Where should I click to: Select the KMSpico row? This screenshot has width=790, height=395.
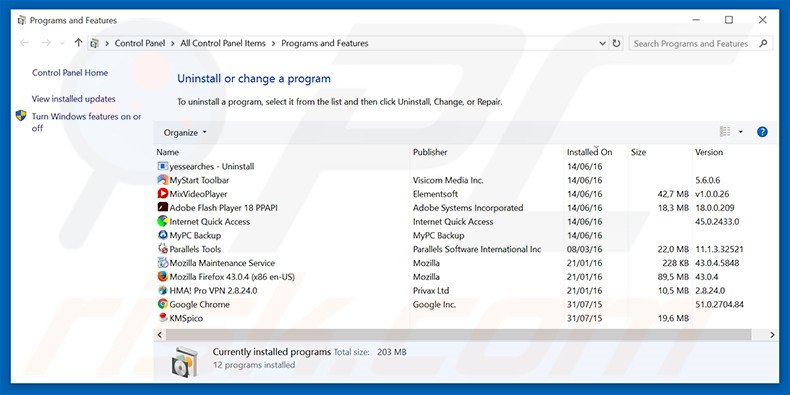[466, 318]
